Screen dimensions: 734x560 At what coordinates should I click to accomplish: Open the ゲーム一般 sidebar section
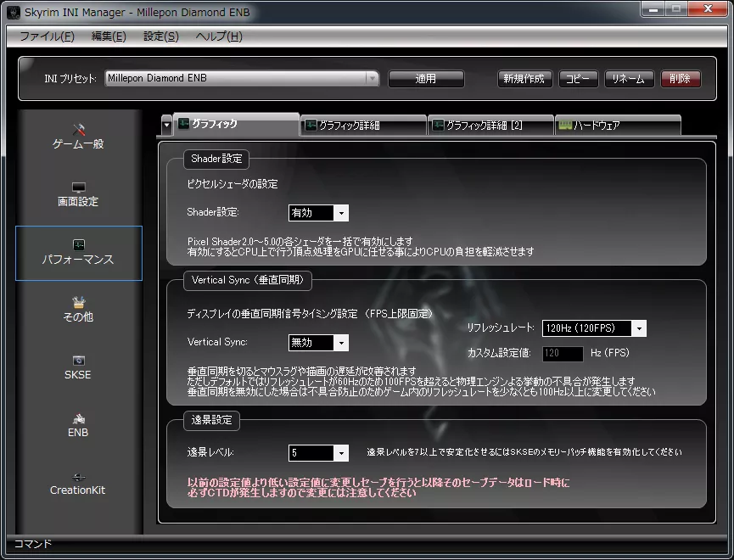point(78,137)
